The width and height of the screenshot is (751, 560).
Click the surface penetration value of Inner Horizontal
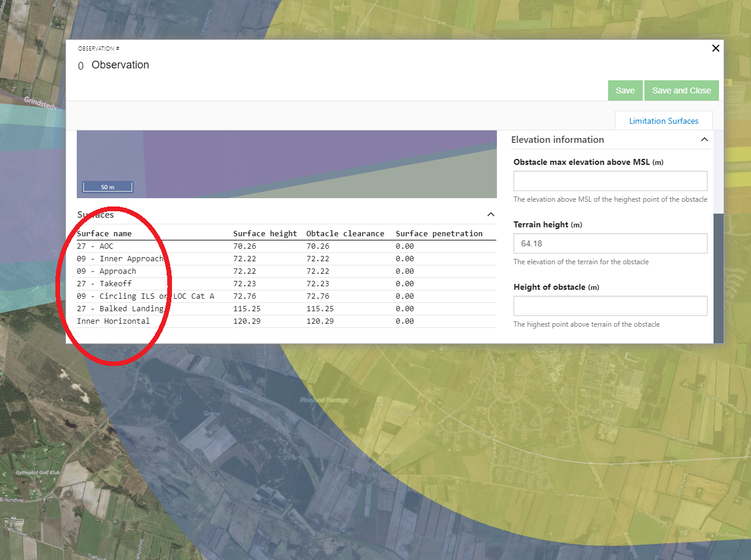(x=405, y=321)
